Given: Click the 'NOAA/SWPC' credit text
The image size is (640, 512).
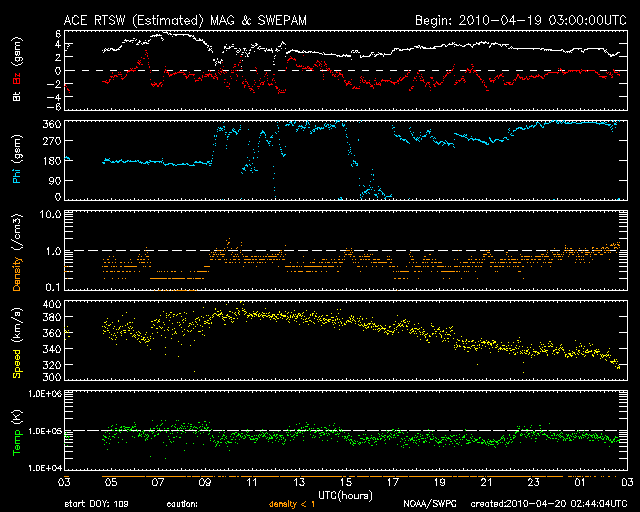Looking at the screenshot, I should click(430, 504).
